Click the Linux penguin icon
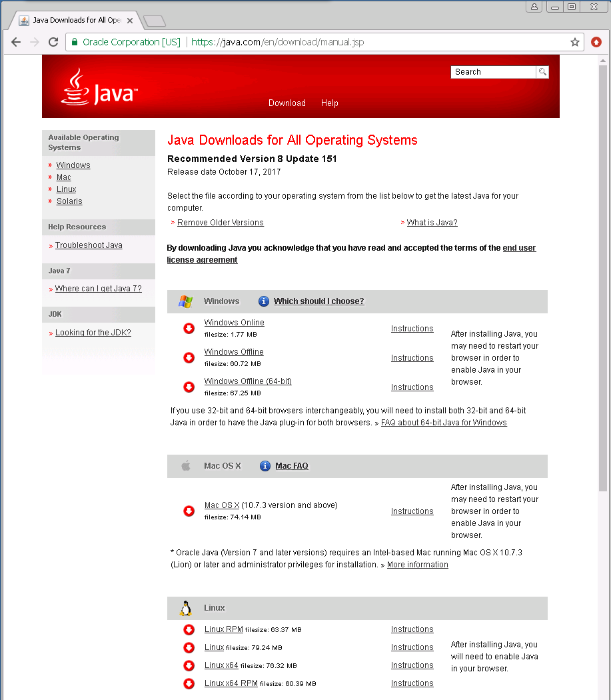 click(186, 608)
